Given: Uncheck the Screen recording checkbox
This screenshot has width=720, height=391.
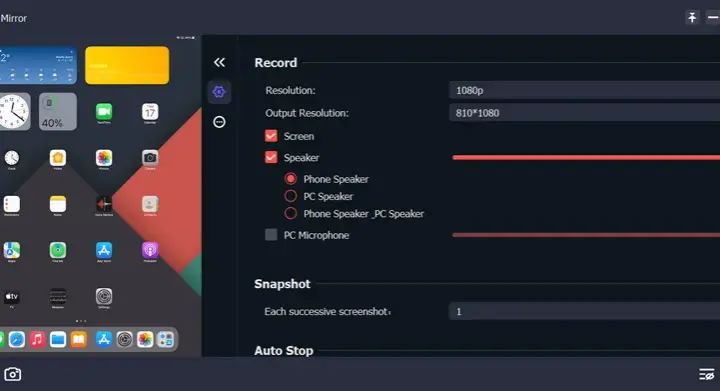Looking at the screenshot, I should [x=271, y=136].
